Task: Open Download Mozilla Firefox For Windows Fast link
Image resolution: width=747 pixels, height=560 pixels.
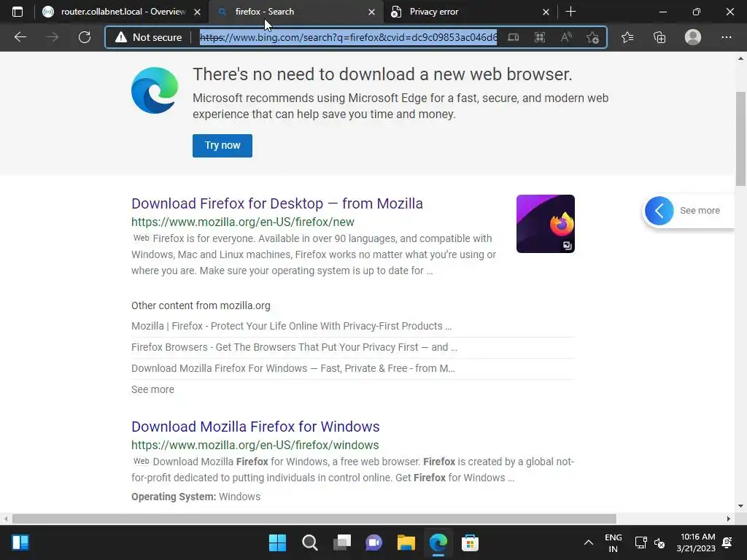Action: click(x=293, y=368)
